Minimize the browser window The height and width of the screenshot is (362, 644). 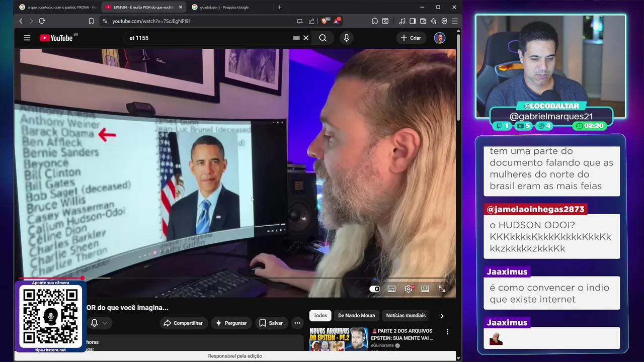tap(422, 7)
